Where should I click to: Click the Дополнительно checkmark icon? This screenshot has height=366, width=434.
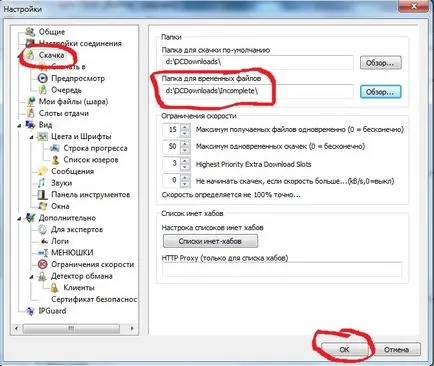(x=30, y=218)
